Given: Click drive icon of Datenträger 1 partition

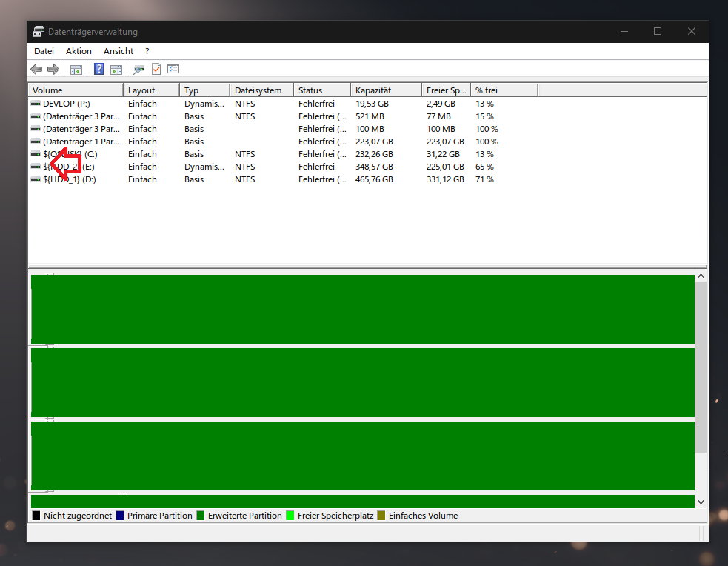Looking at the screenshot, I should tap(36, 141).
